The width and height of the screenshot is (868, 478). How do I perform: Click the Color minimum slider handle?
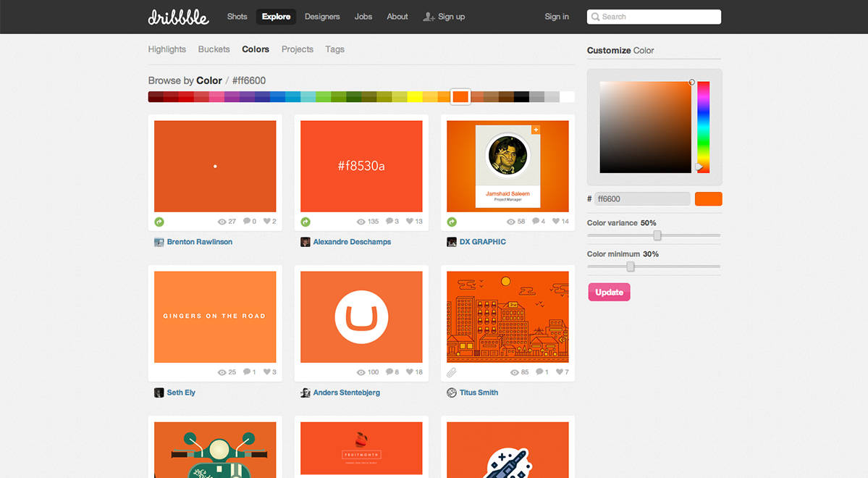630,267
